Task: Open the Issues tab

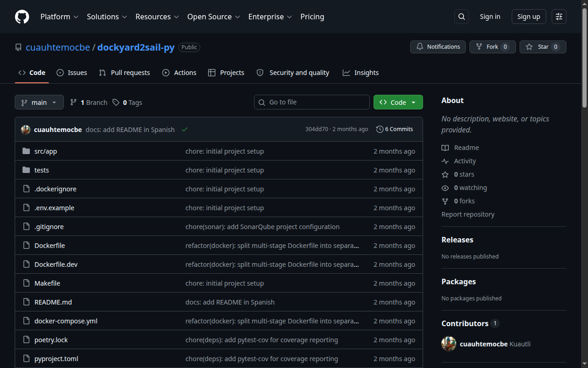Action: click(72, 73)
